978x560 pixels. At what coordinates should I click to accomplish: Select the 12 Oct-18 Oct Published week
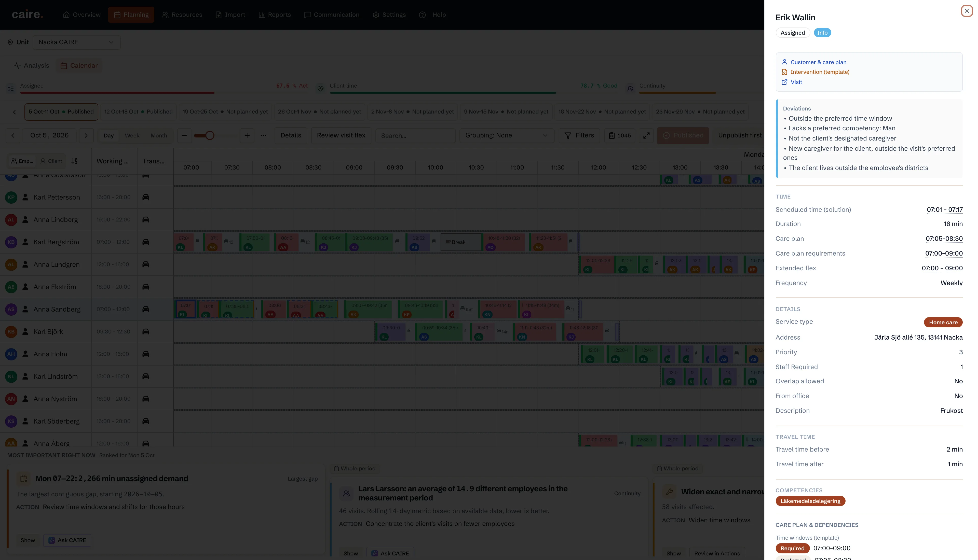(139, 111)
